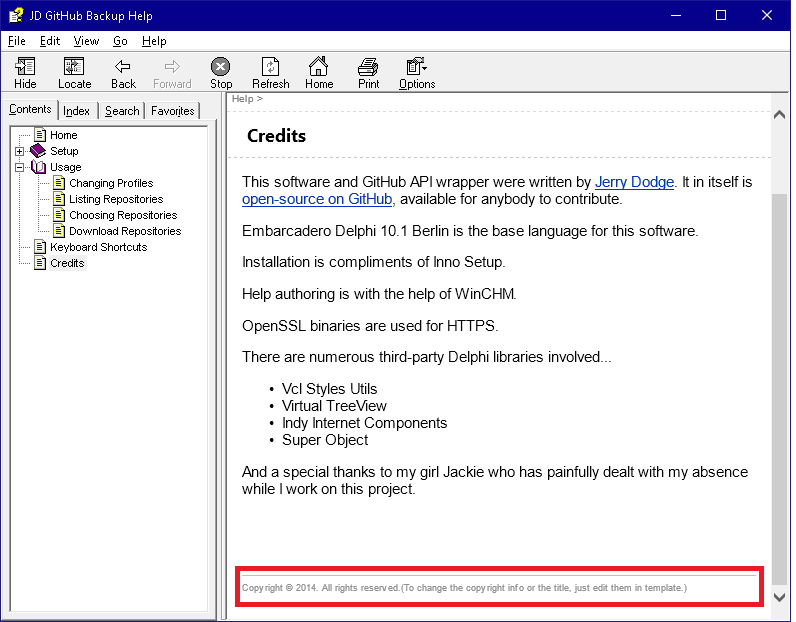Screen dimensions: 796x622
Task: Click the open-book Usage icon in the tree
Action: point(39,167)
